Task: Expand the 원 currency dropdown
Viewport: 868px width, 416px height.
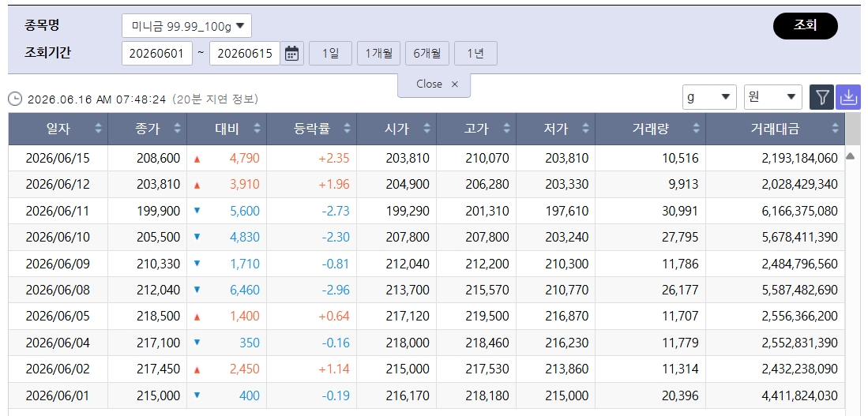Action: [x=772, y=97]
